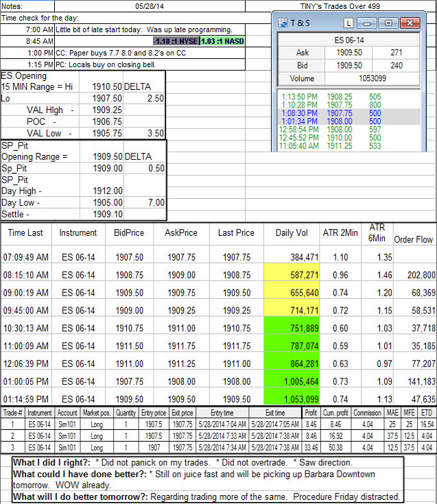
Task: Select the 1:15 PM locals buy note
Action: pos(150,64)
